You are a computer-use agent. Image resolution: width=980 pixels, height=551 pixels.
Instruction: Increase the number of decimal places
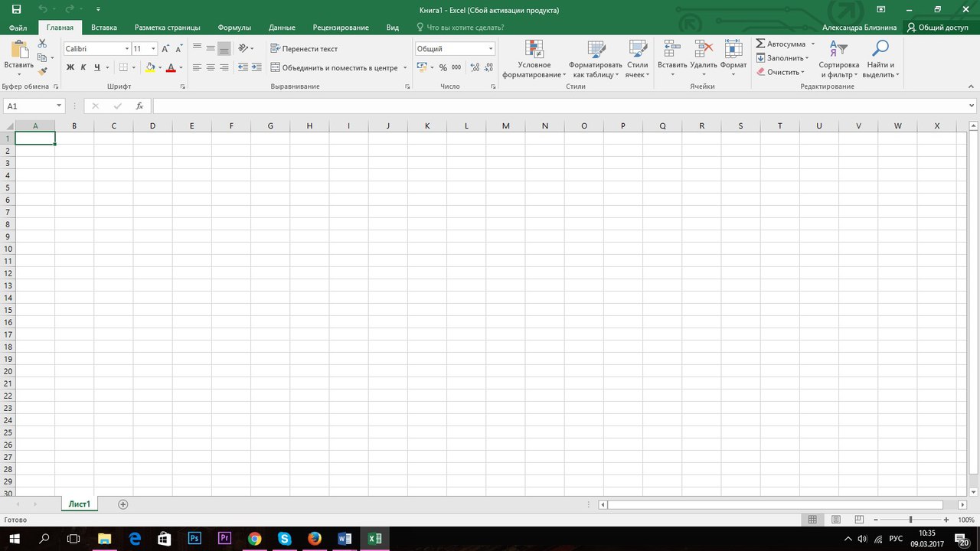[475, 67]
